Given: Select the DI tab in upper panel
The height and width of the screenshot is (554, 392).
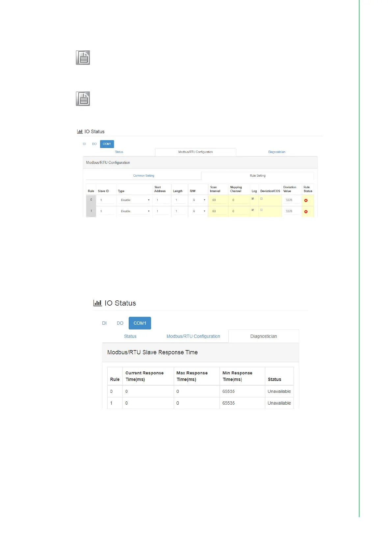Looking at the screenshot, I should click(x=84, y=144).
